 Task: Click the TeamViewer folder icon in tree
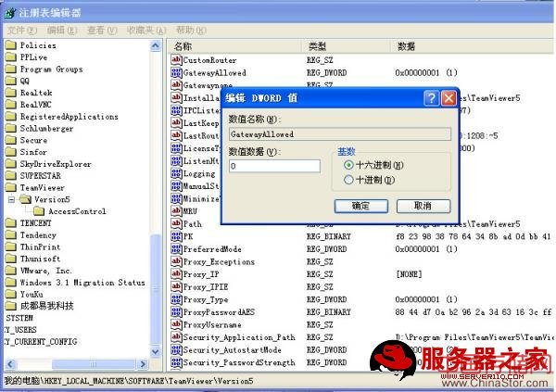tap(11, 187)
